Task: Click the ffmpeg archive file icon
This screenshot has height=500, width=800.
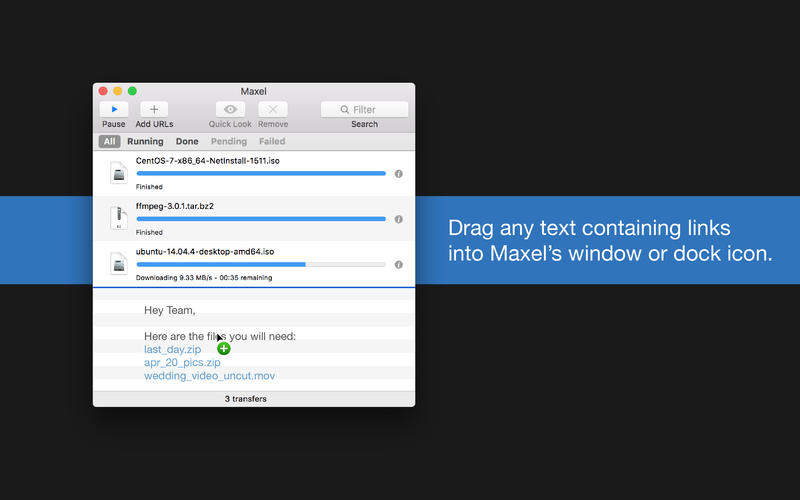Action: [119, 218]
